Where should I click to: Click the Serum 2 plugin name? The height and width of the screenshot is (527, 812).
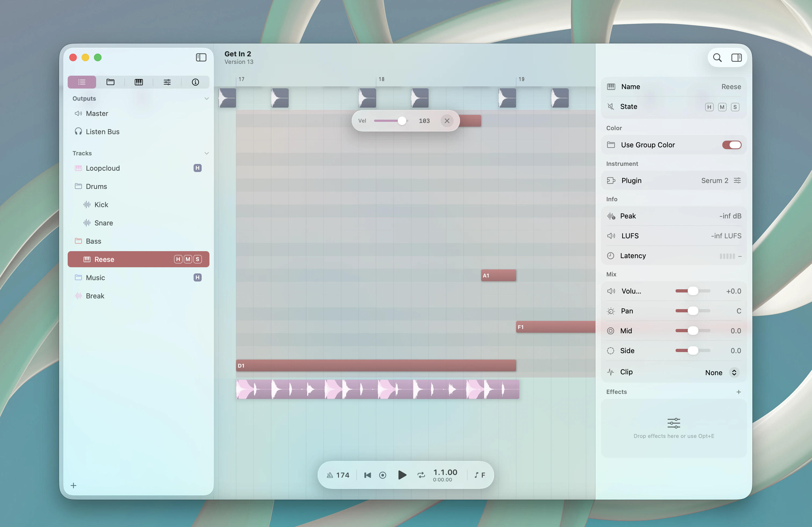coord(715,180)
